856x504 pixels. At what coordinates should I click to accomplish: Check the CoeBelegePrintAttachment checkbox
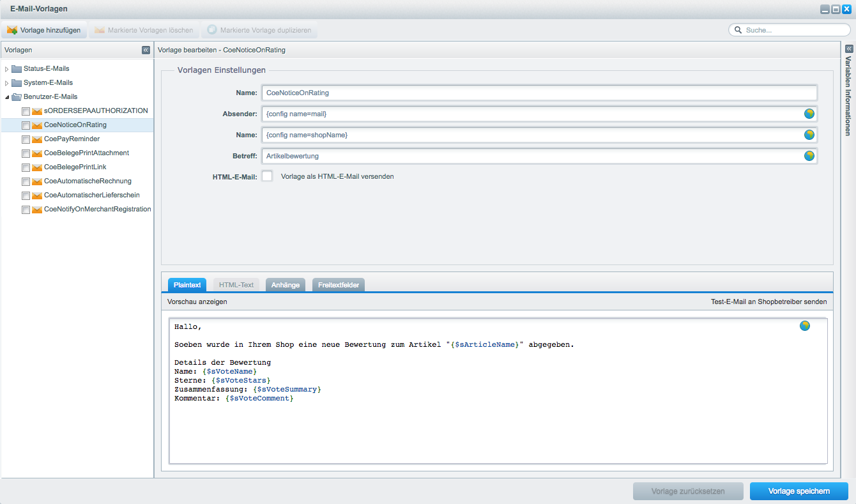coord(26,154)
